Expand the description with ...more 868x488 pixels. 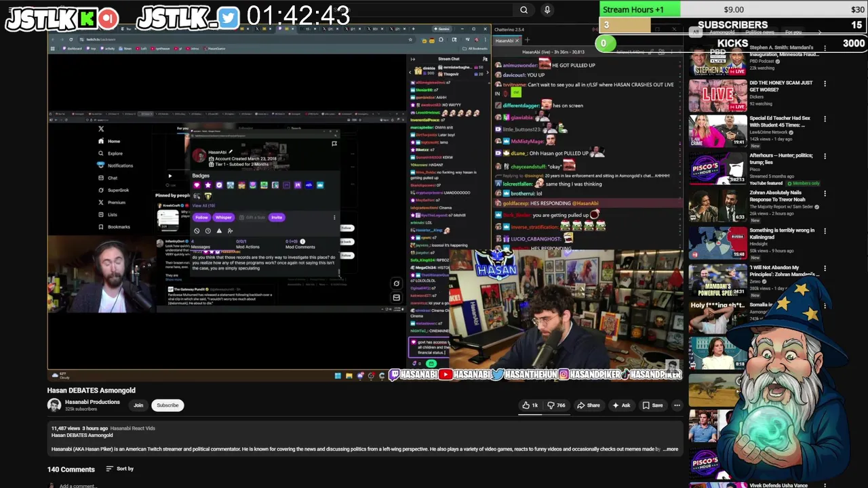pos(670,449)
